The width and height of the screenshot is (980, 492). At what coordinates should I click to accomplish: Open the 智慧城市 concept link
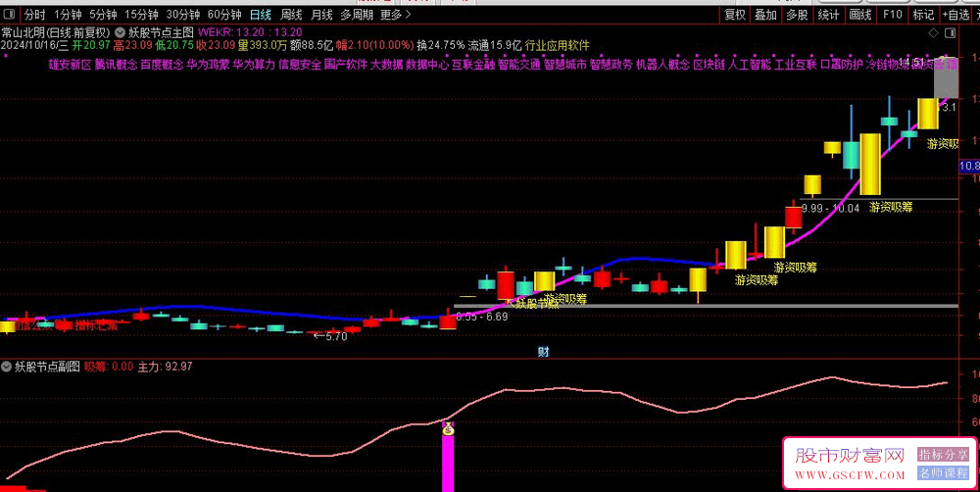(565, 64)
